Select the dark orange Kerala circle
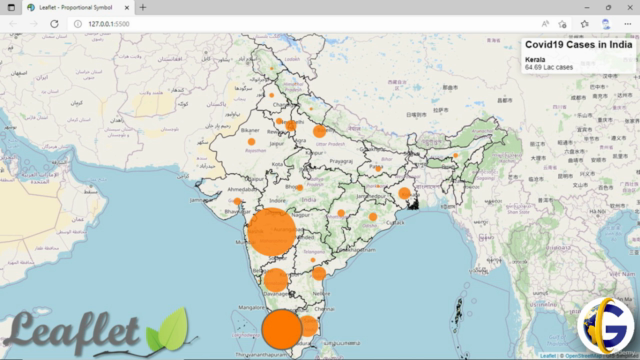 click(282, 329)
